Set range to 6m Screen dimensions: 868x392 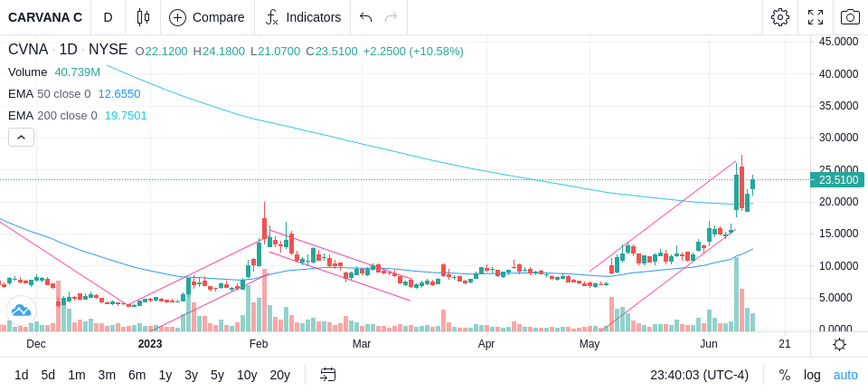tap(137, 375)
